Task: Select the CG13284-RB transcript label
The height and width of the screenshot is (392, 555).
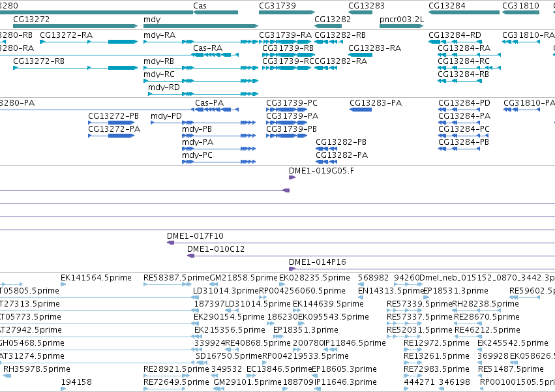Action: [x=463, y=74]
